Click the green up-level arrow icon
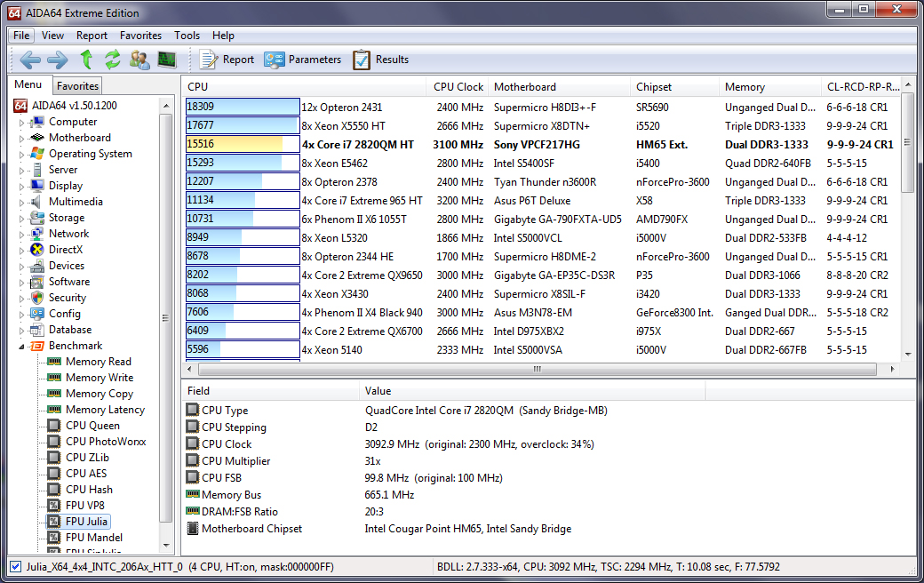Screen dimensions: 924x583 coord(85,60)
